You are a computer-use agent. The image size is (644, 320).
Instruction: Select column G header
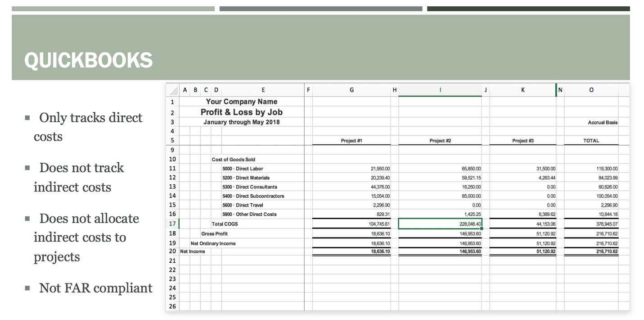point(351,90)
